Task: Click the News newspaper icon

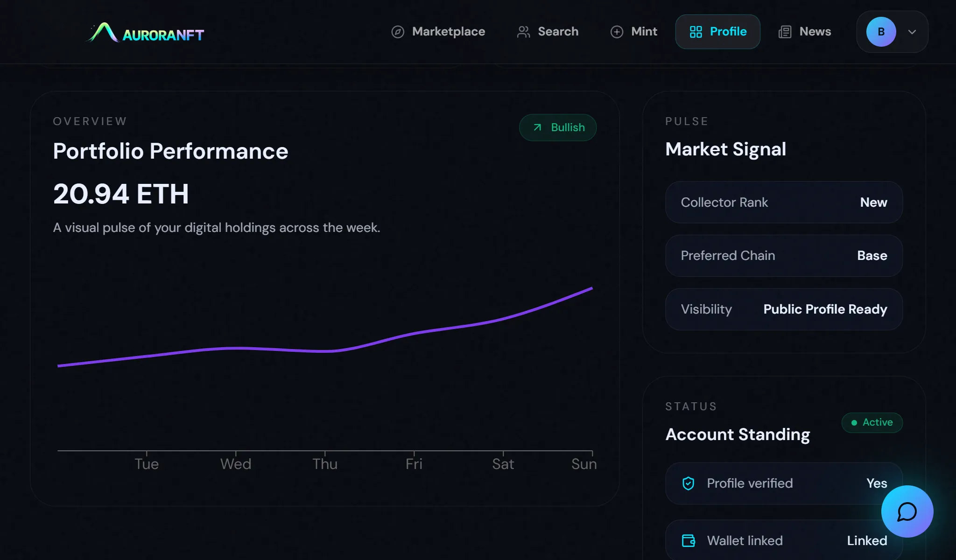Action: click(785, 32)
